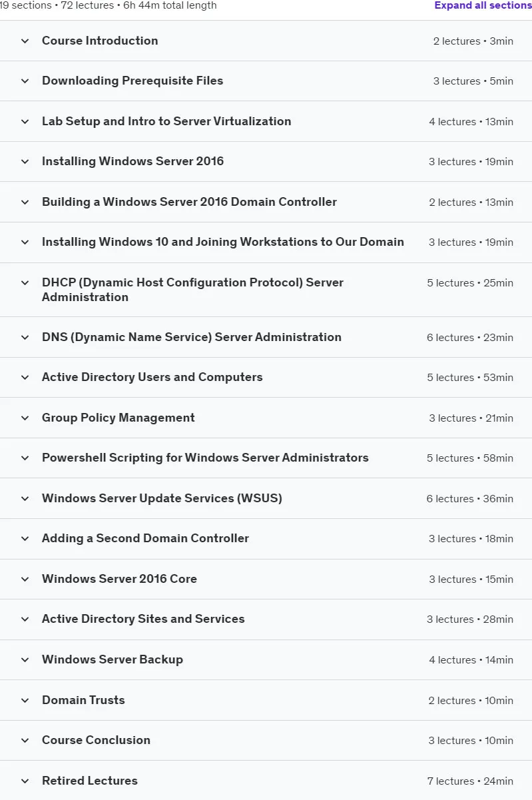Expand Installing Windows Server 2016 chevron

25,161
